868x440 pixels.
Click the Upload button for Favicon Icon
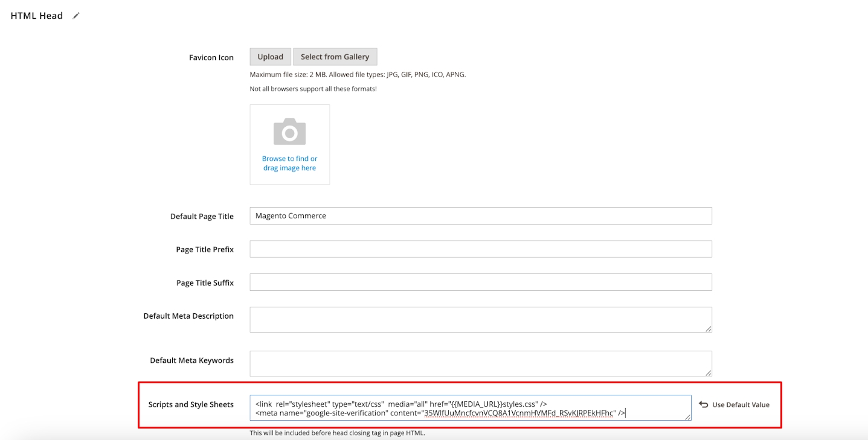(271, 57)
